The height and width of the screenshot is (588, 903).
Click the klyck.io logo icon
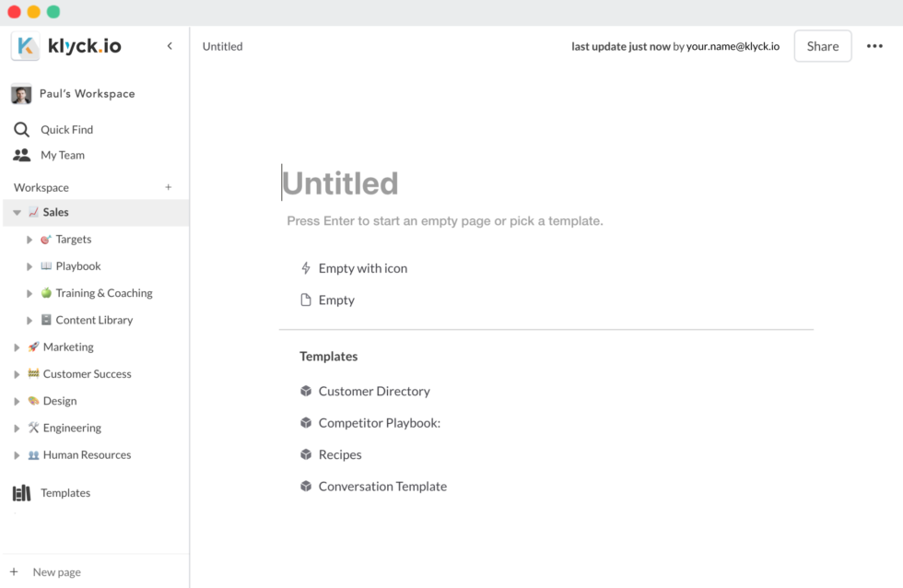tap(26, 46)
